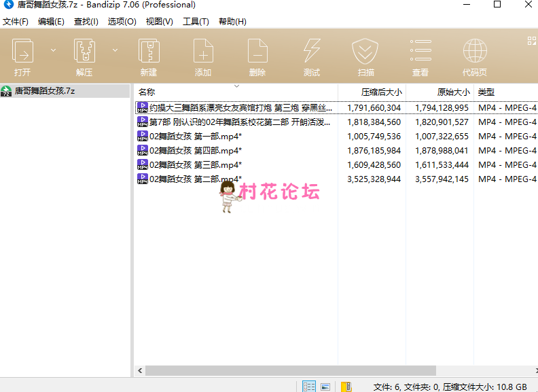Click MP4 icon of the 1,818,384,560 row

[143, 122]
